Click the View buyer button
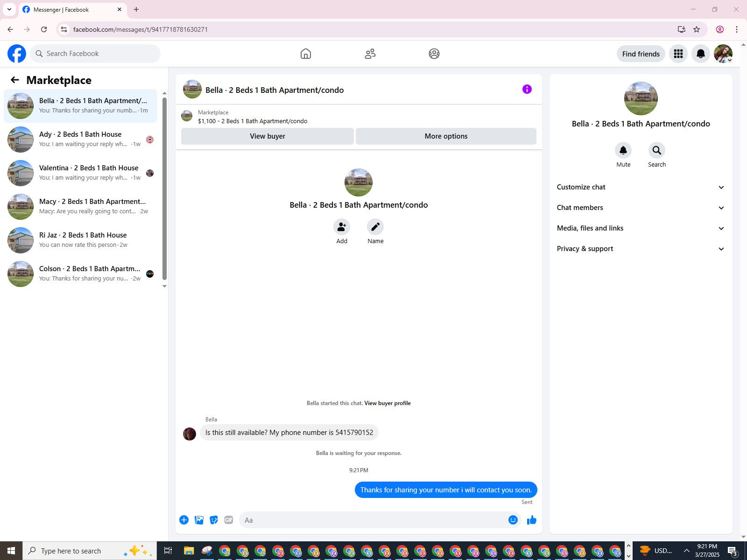Image resolution: width=747 pixels, height=560 pixels. pos(268,136)
